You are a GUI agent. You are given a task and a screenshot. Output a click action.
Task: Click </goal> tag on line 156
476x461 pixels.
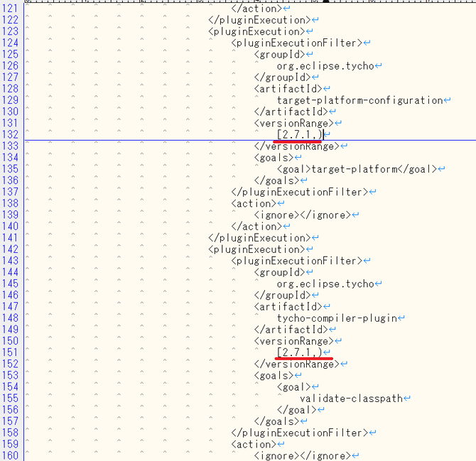[x=296, y=410]
